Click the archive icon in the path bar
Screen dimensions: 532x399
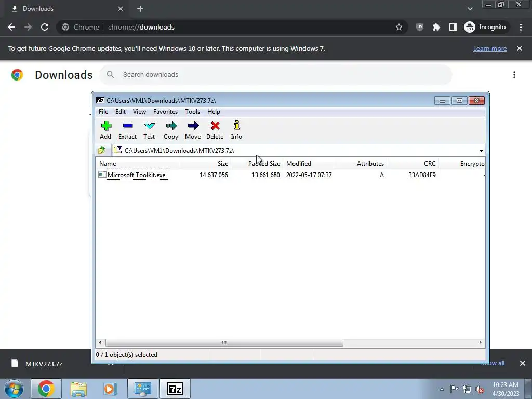click(118, 150)
